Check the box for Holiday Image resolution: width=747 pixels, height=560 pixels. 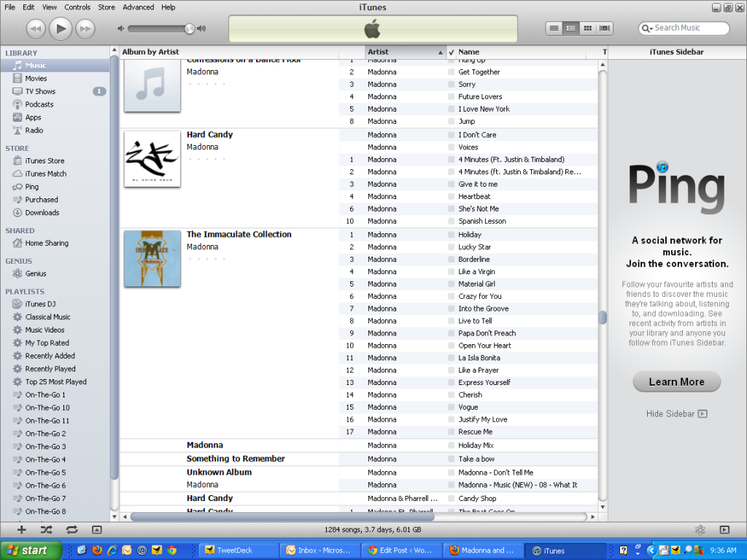click(451, 235)
